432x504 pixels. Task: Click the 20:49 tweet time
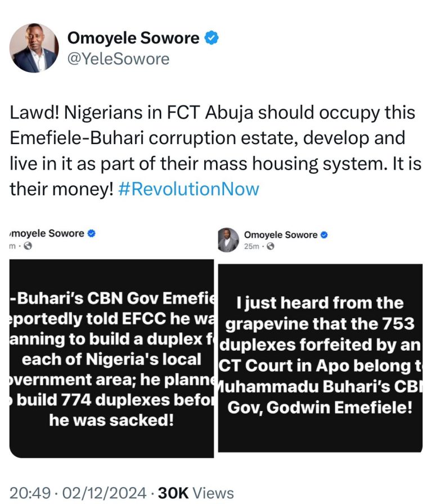(x=30, y=493)
